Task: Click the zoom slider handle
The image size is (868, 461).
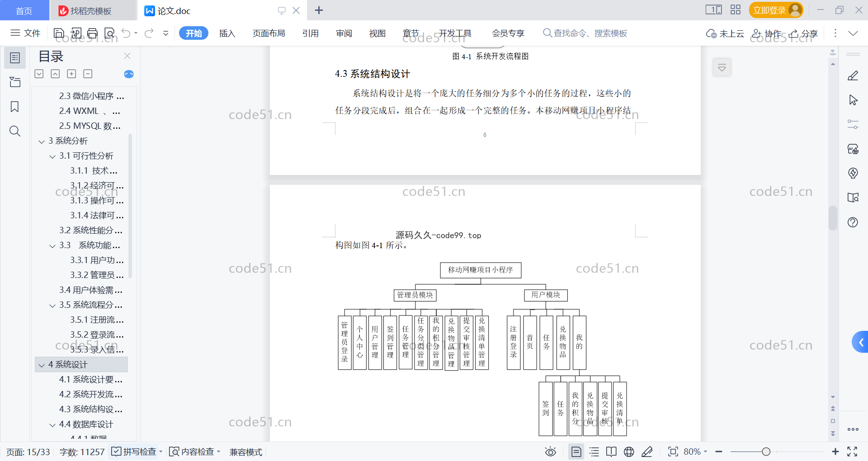Action: point(766,452)
